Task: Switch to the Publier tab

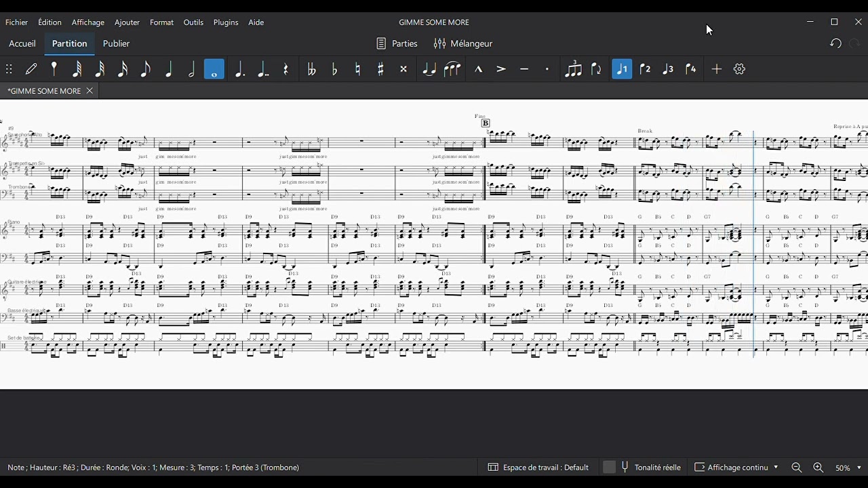Action: point(116,43)
